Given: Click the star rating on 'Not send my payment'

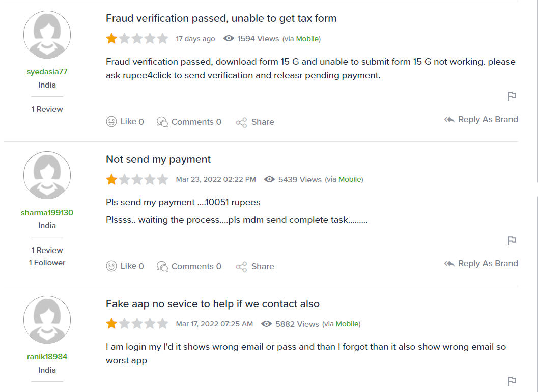Looking at the screenshot, I should 137,179.
